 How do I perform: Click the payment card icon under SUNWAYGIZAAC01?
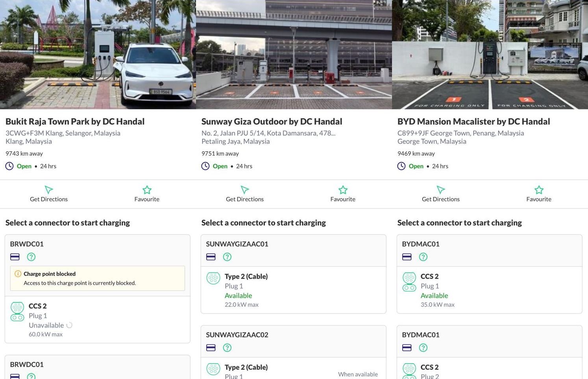211,257
